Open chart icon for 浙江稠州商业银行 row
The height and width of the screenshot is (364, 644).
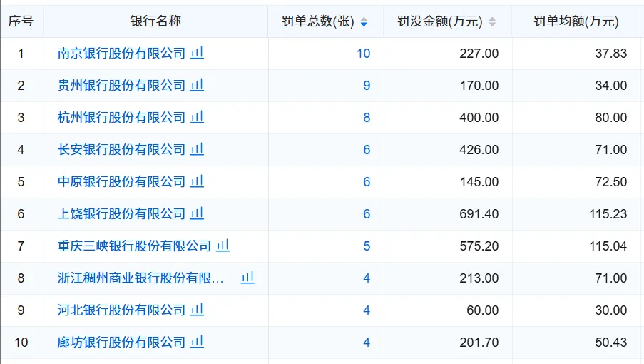247,278
